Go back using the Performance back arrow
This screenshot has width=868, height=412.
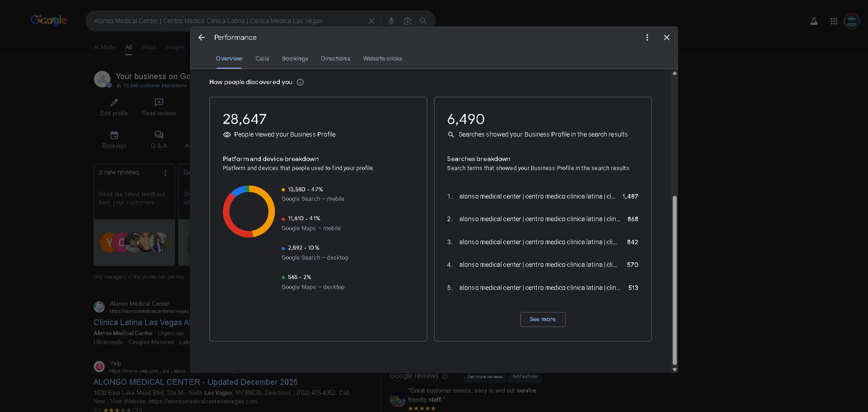click(202, 38)
